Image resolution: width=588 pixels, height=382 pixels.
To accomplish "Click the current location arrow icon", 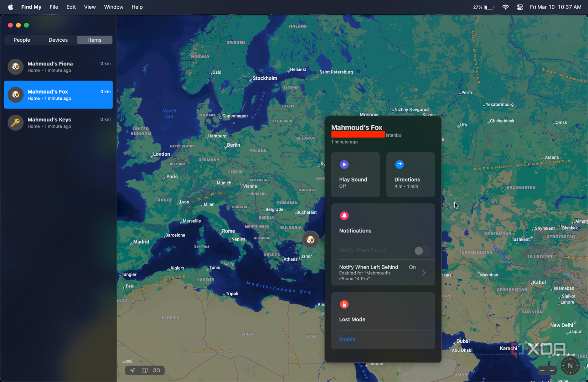I will 133,370.
